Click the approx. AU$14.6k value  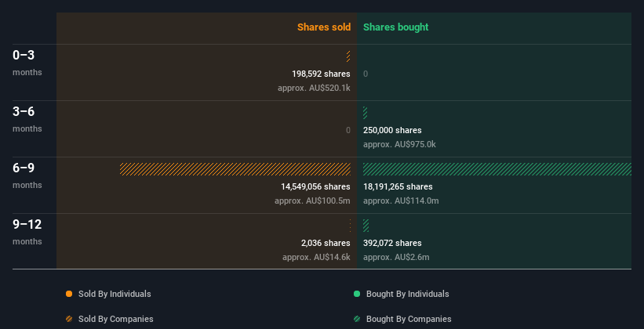click(316, 257)
